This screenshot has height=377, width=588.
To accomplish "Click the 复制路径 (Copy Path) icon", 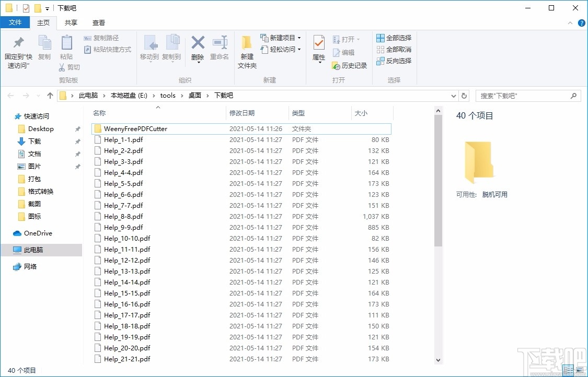I will pyautogui.click(x=102, y=38).
